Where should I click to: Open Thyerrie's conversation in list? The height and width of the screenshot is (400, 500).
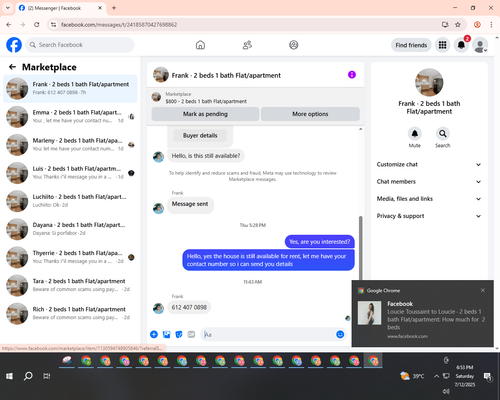[x=70, y=257]
